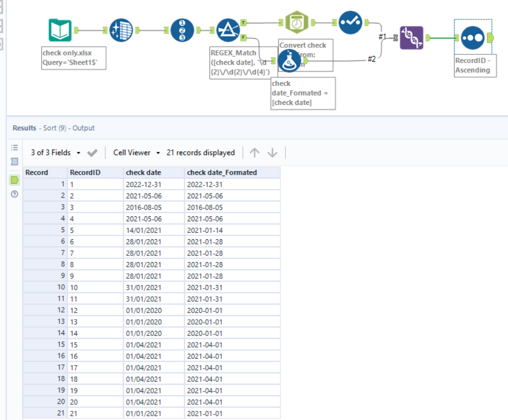This screenshot has height=420, width=508.
Task: Show the messages view in Results
Action: click(14, 148)
